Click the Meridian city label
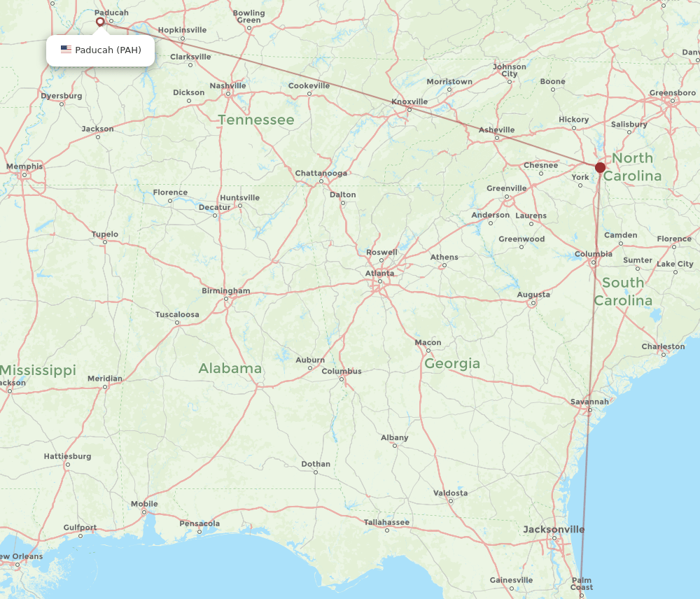The width and height of the screenshot is (700, 599). click(105, 379)
